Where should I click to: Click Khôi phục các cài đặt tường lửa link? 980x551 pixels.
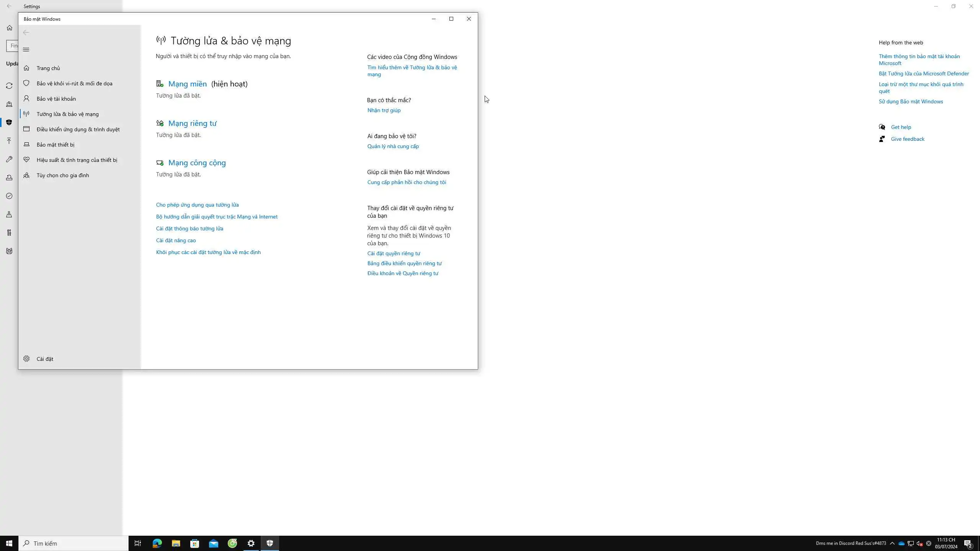(x=208, y=252)
